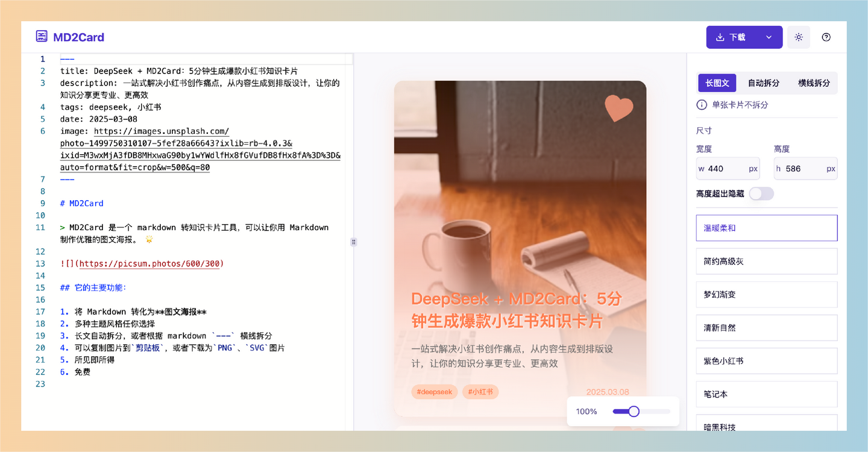Select the 横线拆分 tab

click(814, 83)
